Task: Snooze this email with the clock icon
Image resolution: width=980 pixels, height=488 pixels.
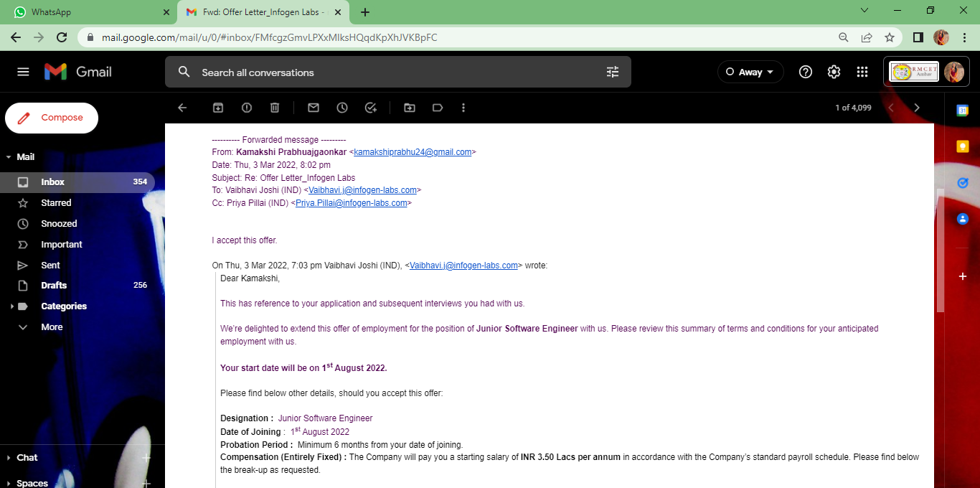Action: point(342,108)
